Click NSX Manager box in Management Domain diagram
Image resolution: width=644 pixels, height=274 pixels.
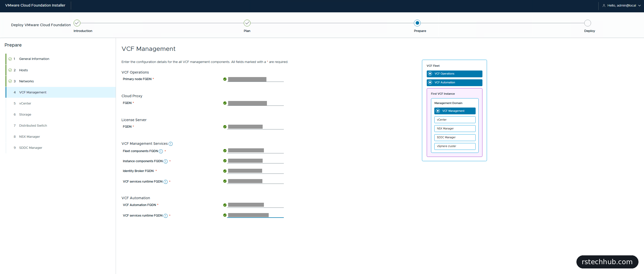click(455, 128)
